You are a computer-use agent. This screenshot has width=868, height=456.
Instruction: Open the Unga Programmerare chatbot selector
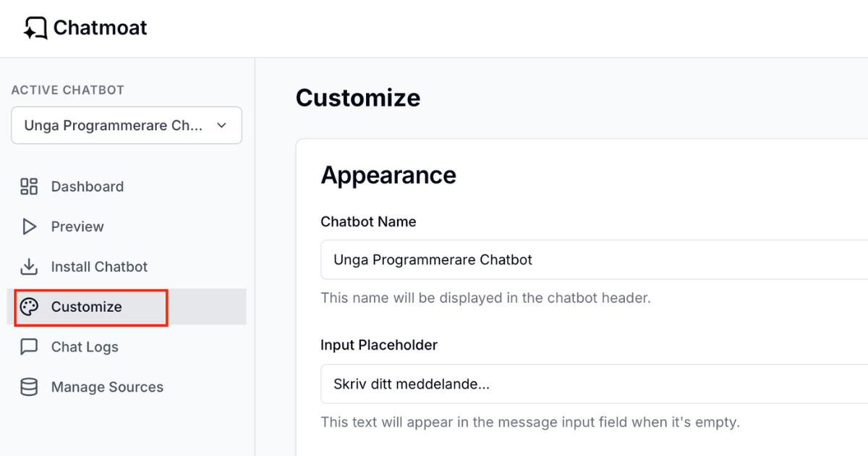pyautogui.click(x=116, y=125)
